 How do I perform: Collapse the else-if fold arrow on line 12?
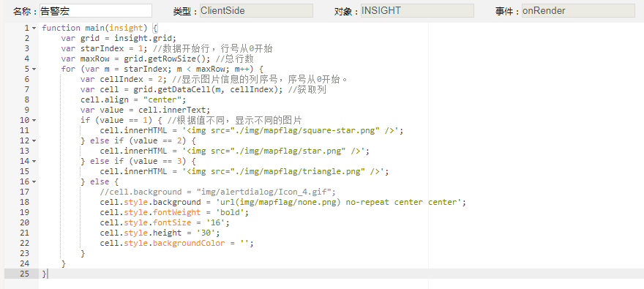pyautogui.click(x=34, y=140)
